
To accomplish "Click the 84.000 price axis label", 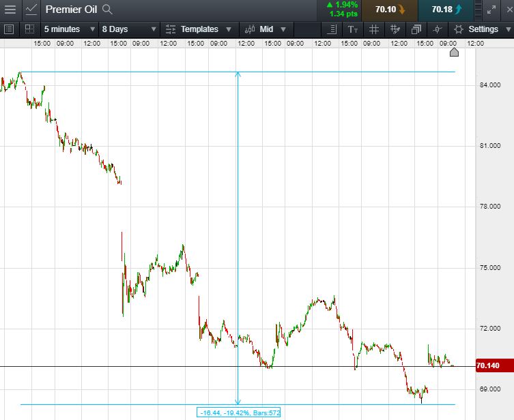I will 490,85.
